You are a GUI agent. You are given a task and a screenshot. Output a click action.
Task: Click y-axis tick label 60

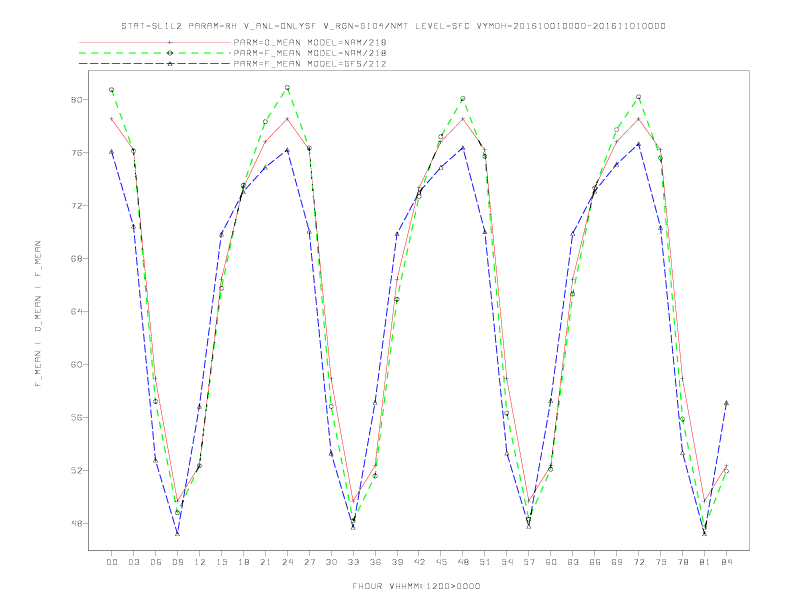76,365
